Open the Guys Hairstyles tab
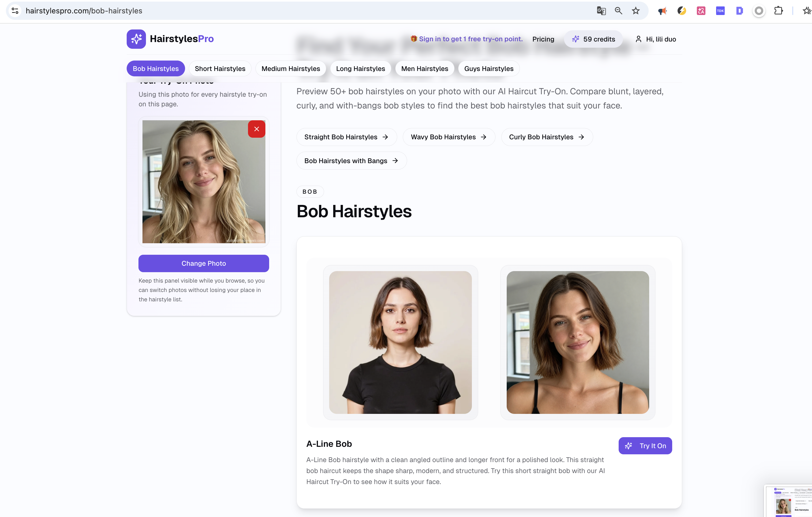Screen dimensions: 812x517 (x=488, y=69)
